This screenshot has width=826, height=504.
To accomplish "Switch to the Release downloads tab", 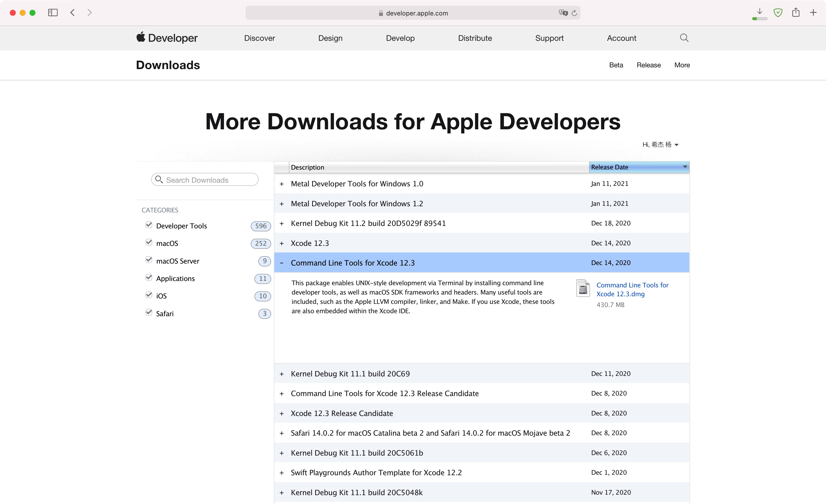I will [x=649, y=65].
